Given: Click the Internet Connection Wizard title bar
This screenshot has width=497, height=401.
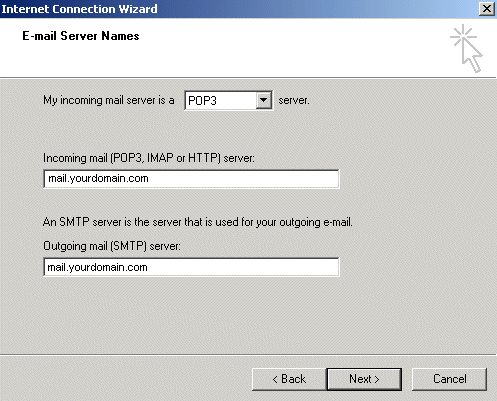Looking at the screenshot, I should pos(240,9).
